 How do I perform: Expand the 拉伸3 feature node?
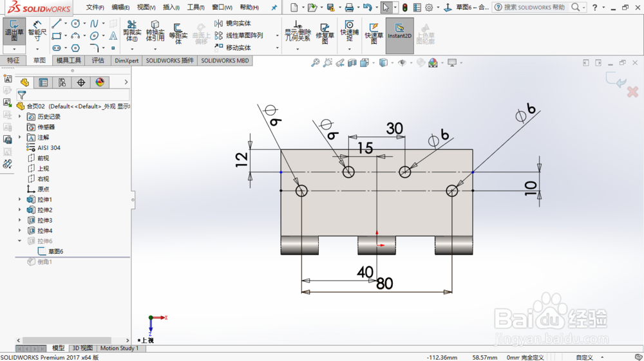19,220
